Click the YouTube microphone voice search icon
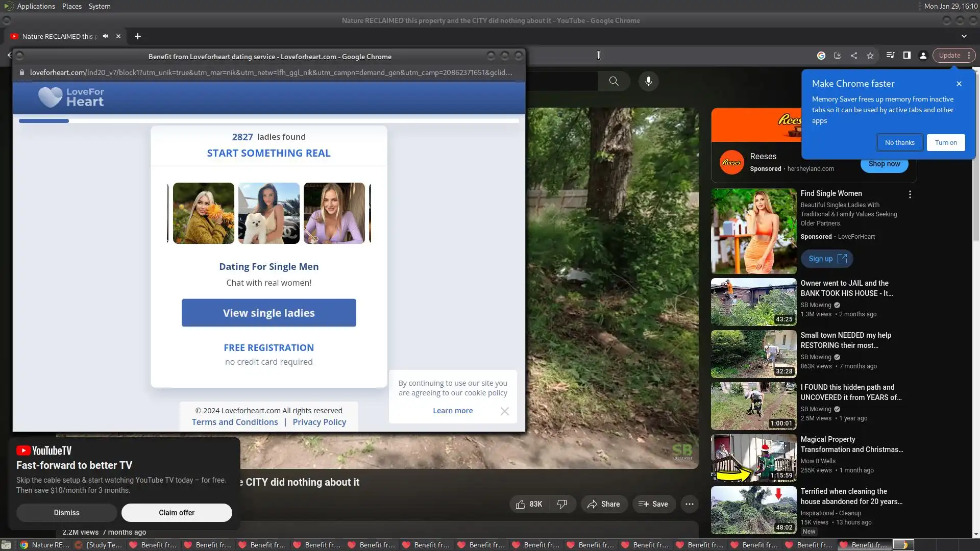 [x=648, y=81]
